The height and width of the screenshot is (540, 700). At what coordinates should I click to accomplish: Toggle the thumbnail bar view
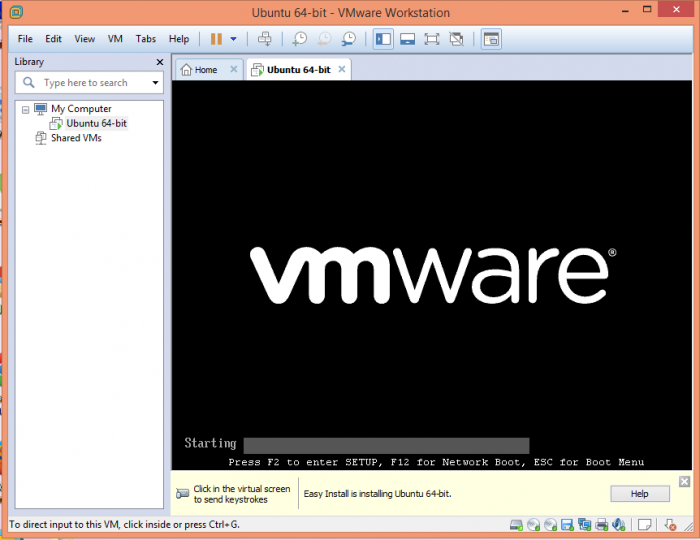[x=407, y=39]
